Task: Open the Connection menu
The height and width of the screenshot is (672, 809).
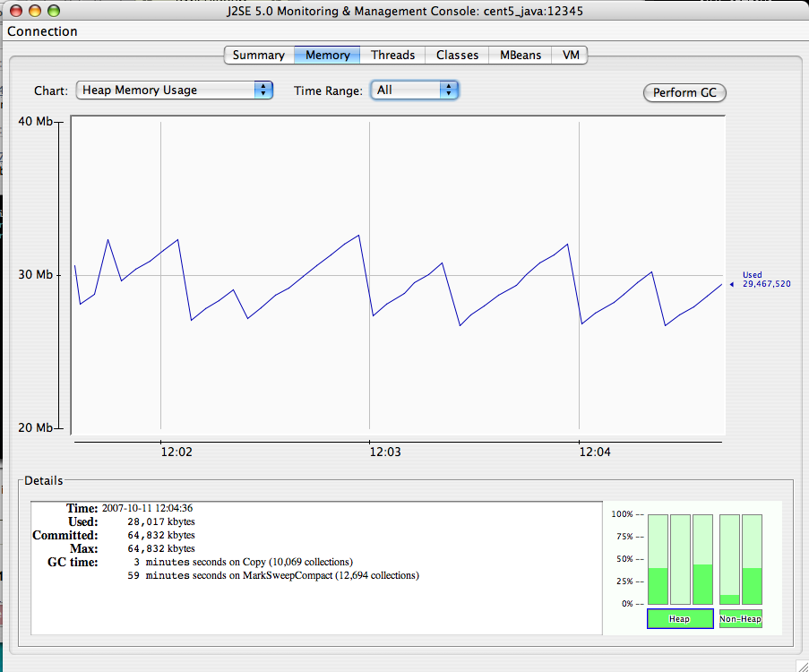Action: pyautogui.click(x=42, y=31)
